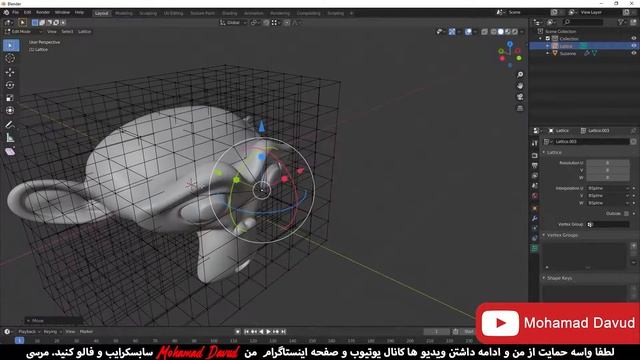This screenshot has height=360, width=640.
Task: Open the Window menu
Action: click(x=62, y=13)
